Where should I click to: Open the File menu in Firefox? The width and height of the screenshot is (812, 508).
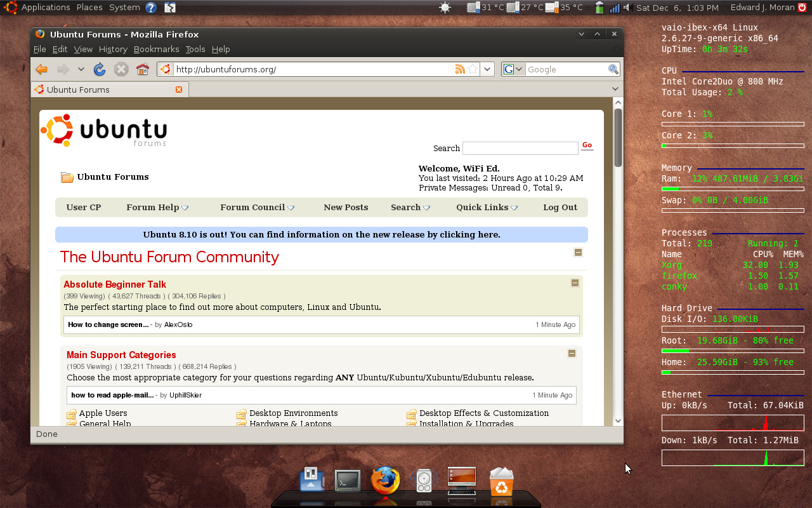coord(39,49)
